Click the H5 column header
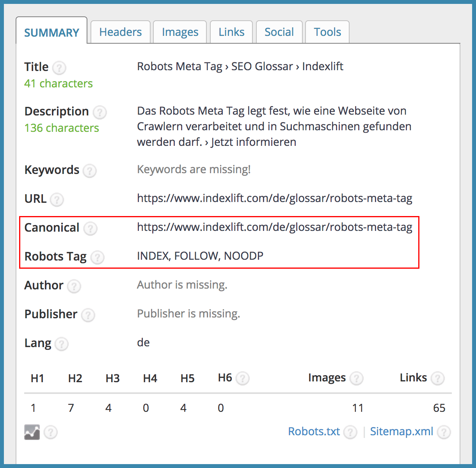 tap(188, 378)
